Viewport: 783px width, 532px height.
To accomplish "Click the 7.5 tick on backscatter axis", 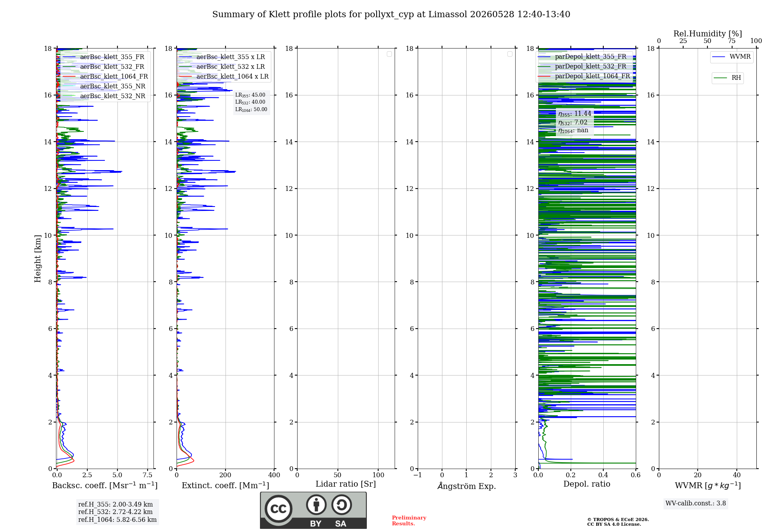I will click(148, 475).
